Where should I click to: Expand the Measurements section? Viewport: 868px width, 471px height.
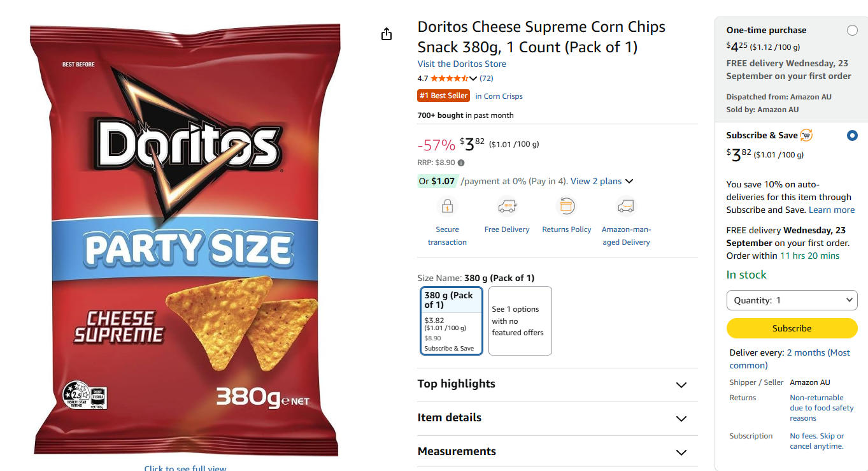pos(557,452)
